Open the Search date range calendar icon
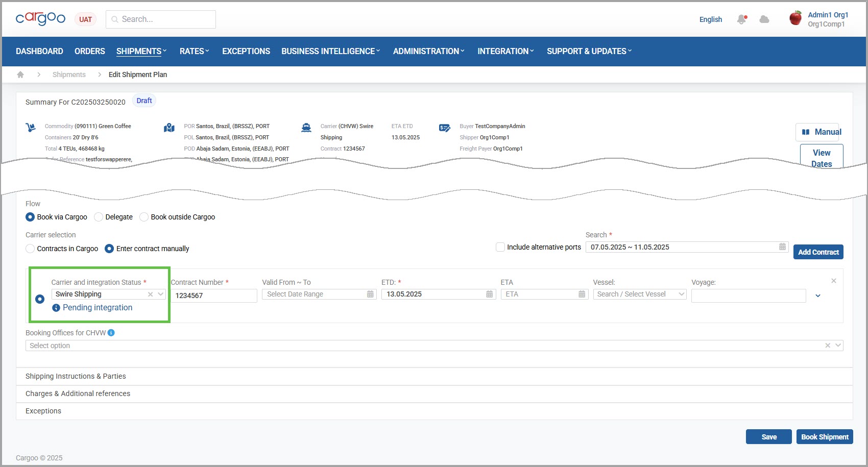Viewport: 868px width, 467px height. [782, 247]
